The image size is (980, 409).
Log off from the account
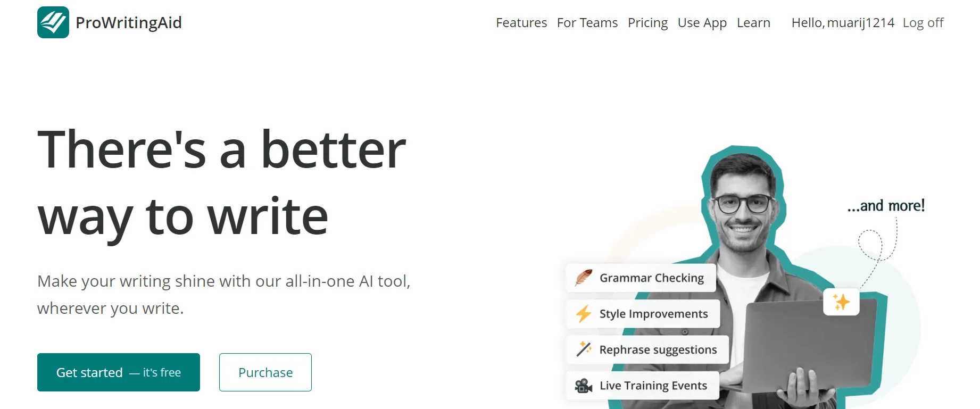tap(923, 23)
